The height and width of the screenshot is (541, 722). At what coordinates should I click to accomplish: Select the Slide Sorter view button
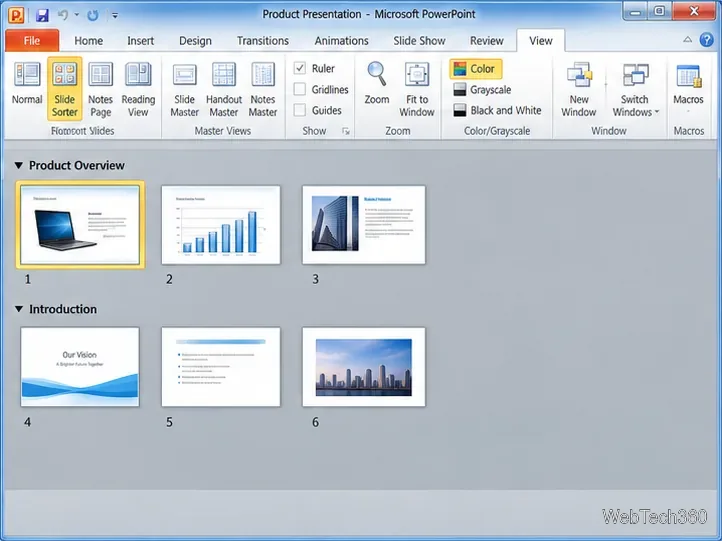(x=64, y=88)
